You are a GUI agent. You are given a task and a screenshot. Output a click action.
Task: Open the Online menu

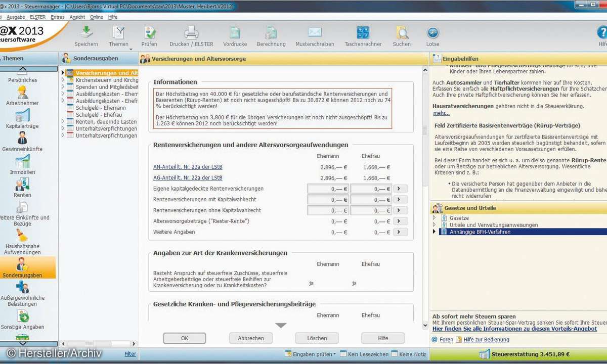coord(97,17)
